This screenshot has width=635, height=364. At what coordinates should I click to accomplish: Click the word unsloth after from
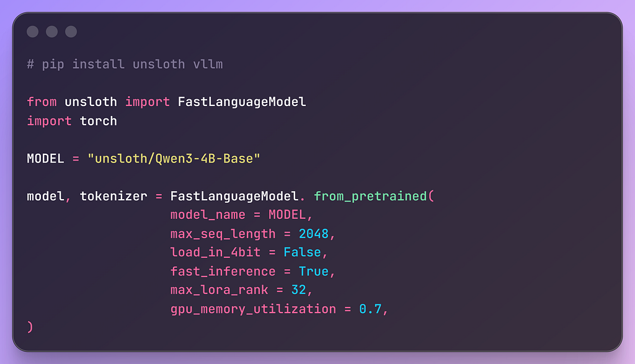tap(91, 102)
